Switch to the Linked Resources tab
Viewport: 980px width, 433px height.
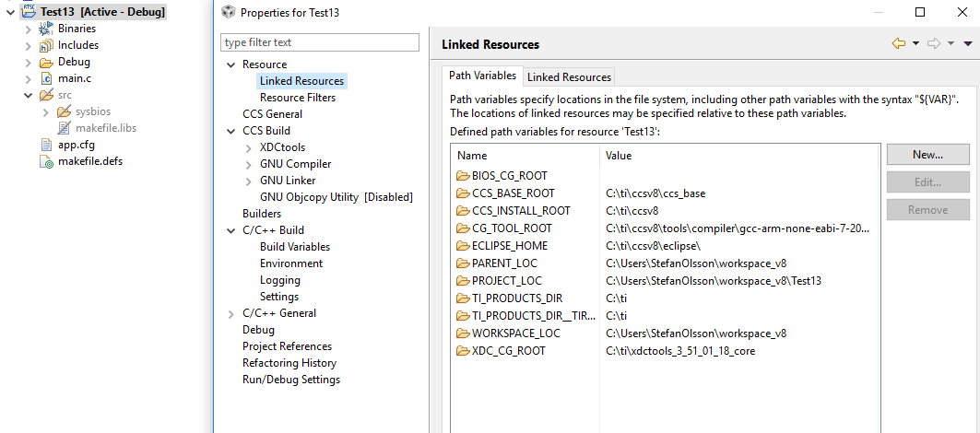tap(569, 76)
